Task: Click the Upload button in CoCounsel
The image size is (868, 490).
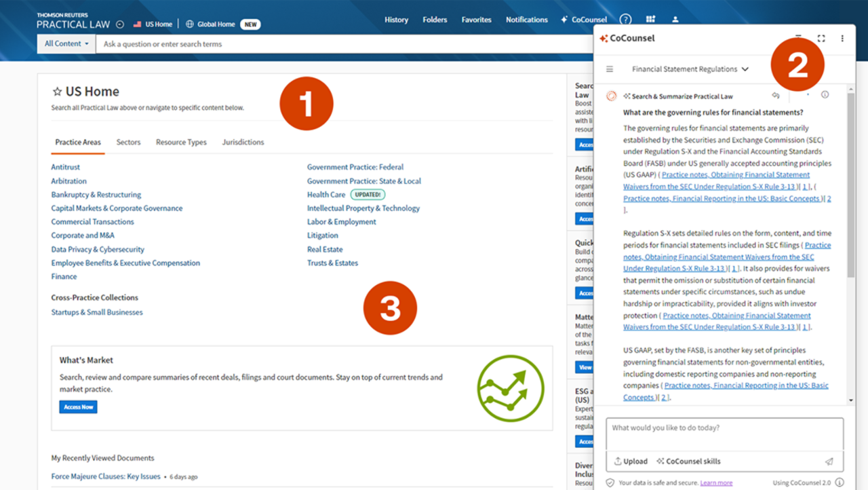Action: (x=631, y=461)
